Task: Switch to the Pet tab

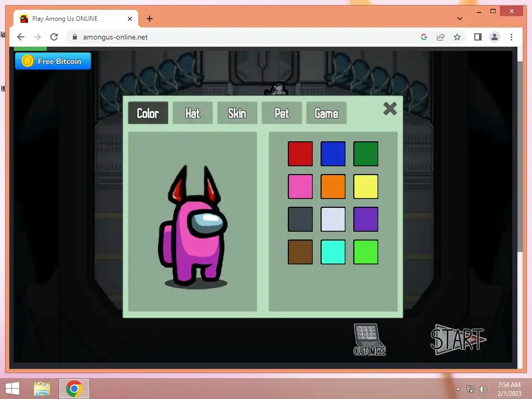Action: tap(282, 113)
